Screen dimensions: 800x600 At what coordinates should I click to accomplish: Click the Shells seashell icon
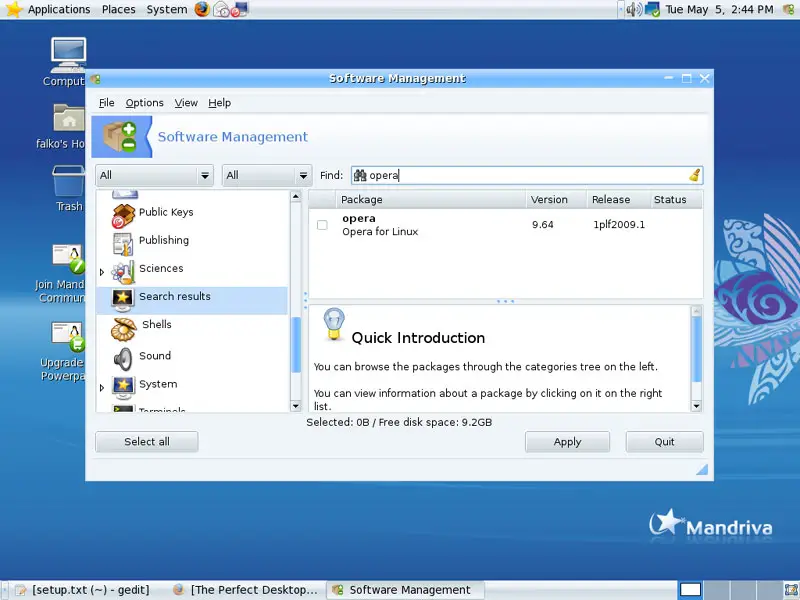pos(124,329)
